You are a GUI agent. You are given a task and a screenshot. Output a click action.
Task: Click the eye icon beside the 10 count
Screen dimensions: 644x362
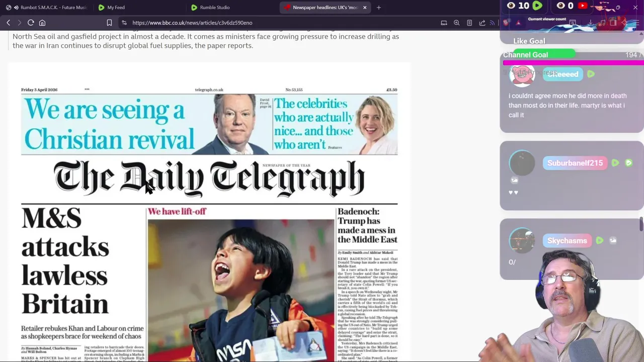pyautogui.click(x=511, y=6)
